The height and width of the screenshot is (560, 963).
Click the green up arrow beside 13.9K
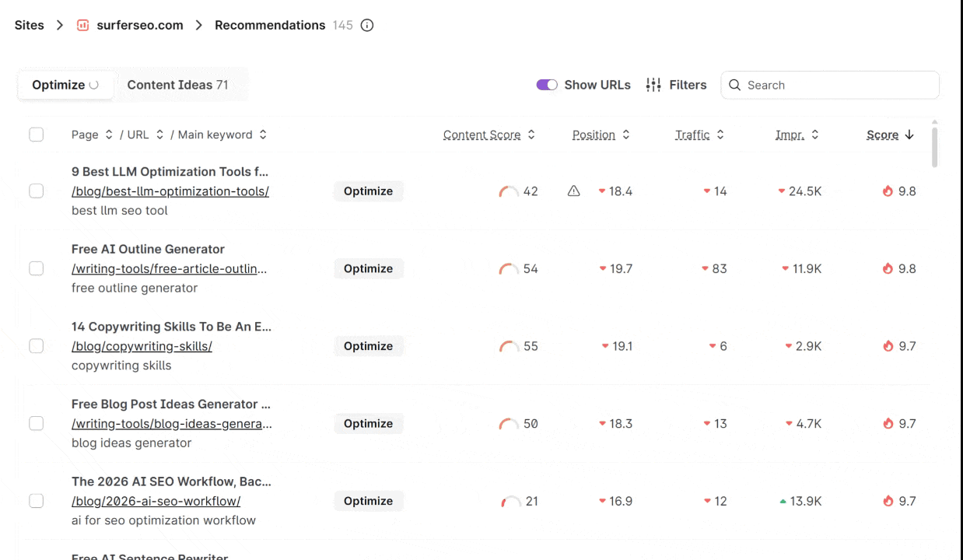[783, 502]
